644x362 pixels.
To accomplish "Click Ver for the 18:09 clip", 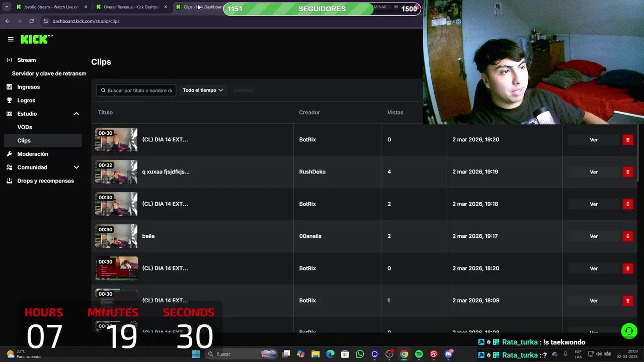I will coord(594,301).
